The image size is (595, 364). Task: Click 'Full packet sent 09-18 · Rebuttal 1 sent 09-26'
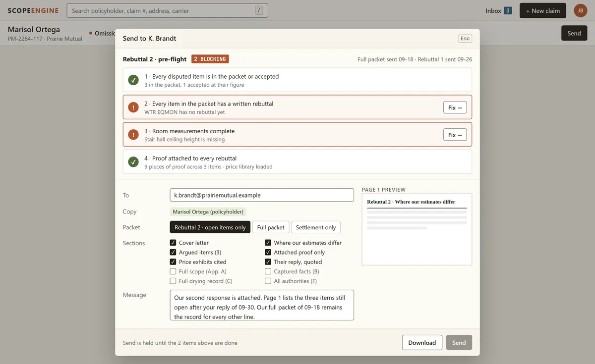[x=415, y=59]
